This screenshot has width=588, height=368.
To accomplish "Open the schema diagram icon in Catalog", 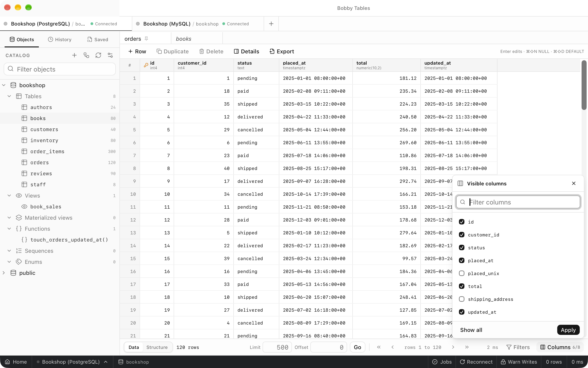I will [86, 55].
